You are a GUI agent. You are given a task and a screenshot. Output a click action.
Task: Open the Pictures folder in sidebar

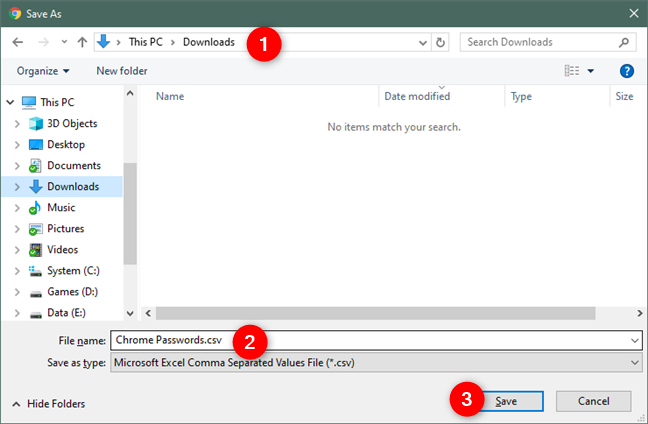click(65, 228)
